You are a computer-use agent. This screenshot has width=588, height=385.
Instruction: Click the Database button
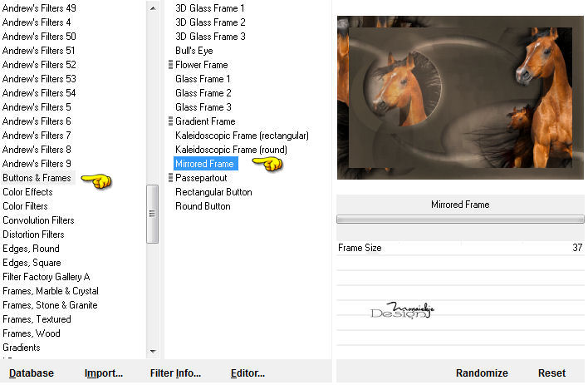[32, 373]
